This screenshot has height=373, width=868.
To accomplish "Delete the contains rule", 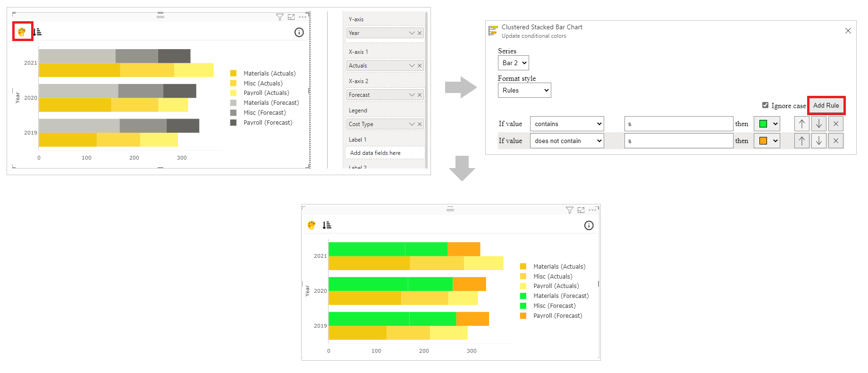I will coord(835,124).
